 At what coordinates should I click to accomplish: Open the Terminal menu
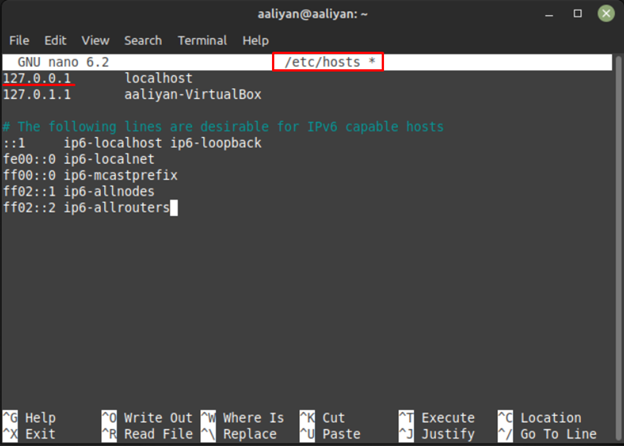(202, 41)
